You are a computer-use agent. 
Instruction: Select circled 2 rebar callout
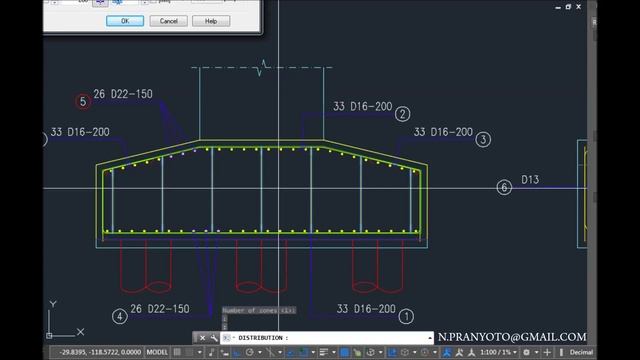coord(402,114)
